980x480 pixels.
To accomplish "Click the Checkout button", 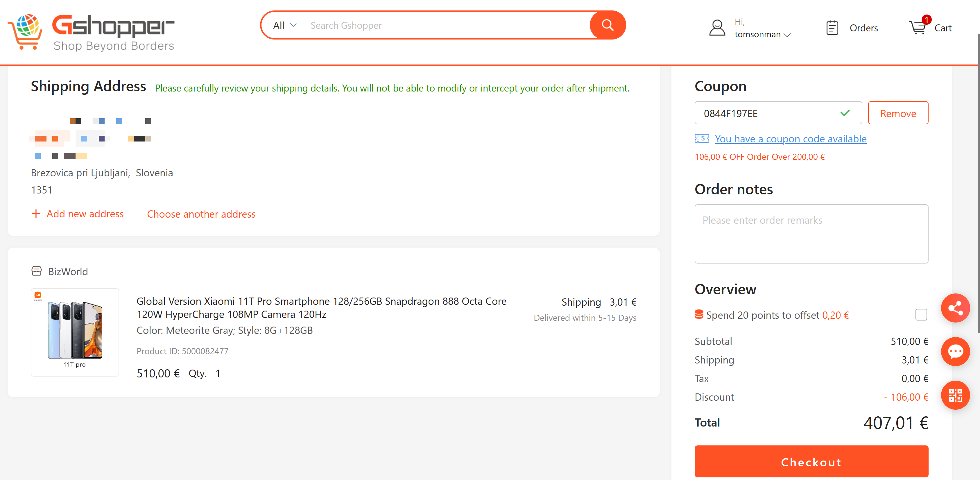I will click(811, 462).
